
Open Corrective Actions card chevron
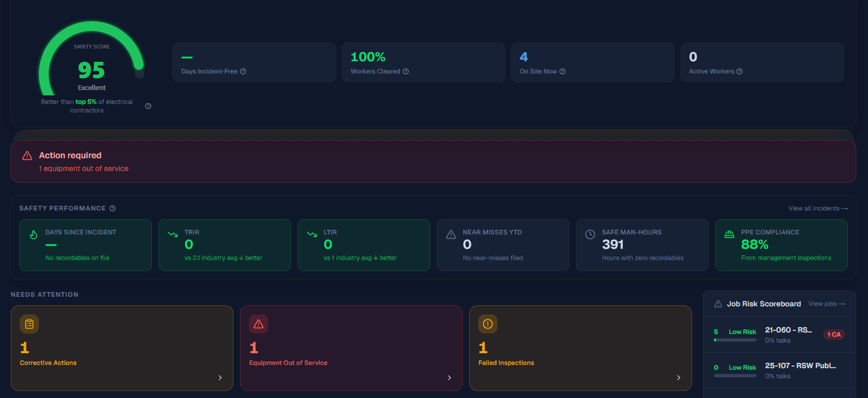pyautogui.click(x=220, y=378)
